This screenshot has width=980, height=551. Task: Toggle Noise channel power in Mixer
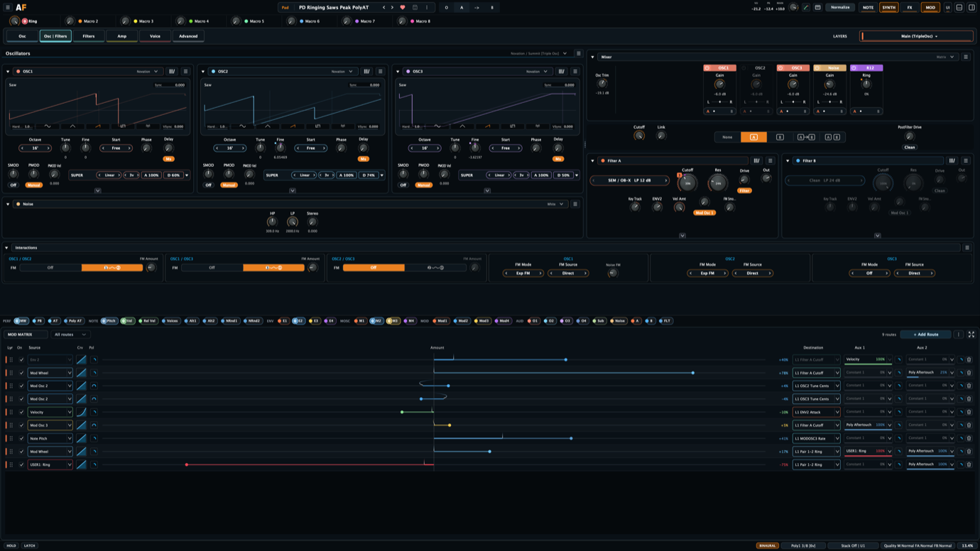(x=817, y=68)
